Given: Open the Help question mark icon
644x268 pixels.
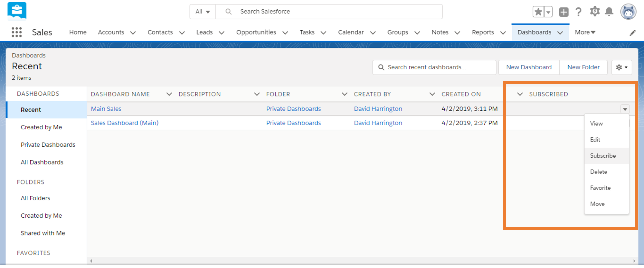Looking at the screenshot, I should (x=579, y=12).
